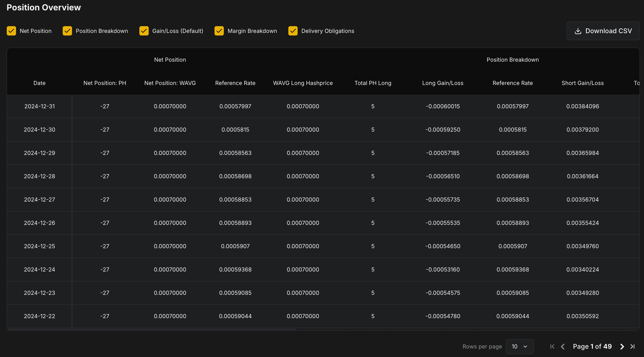Disable the Position Breakdown columns
This screenshot has height=357, width=644.
[67, 31]
